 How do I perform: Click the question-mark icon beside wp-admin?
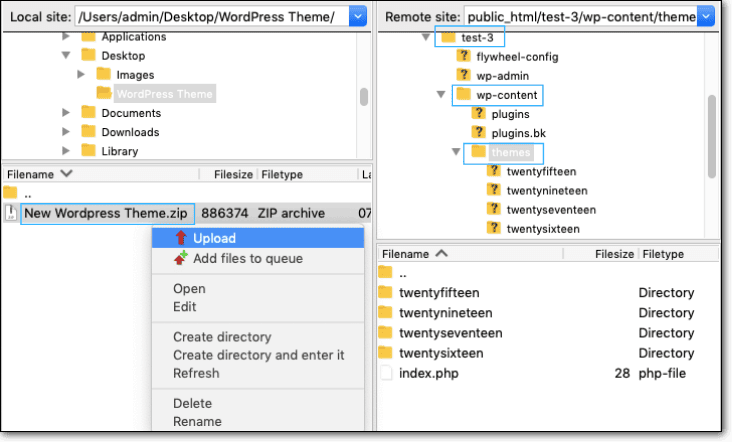pyautogui.click(x=463, y=75)
